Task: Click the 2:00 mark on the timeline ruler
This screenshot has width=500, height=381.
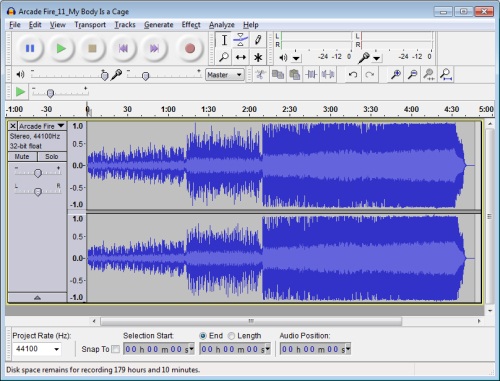Action: tap(249, 109)
